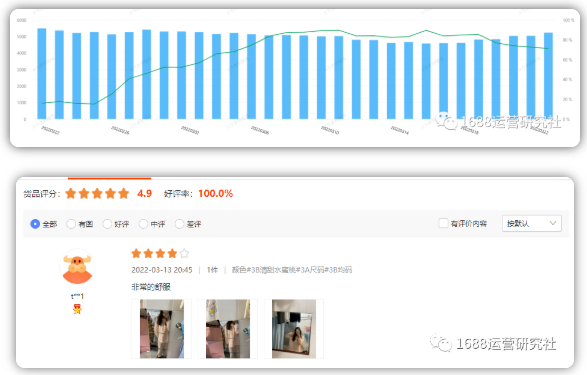Screen dimensions: 587x375
Task: Click the last blue bar in chart
Action: click(x=548, y=76)
